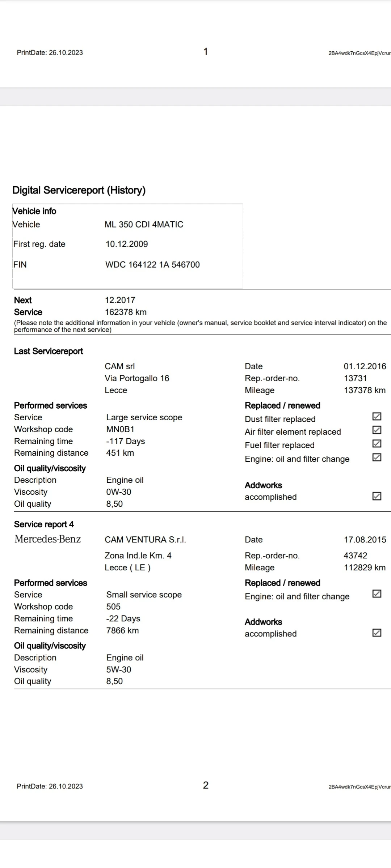This screenshot has height=868, width=391.
Task: Click the first registration date 10.12.2009
Action: pyautogui.click(x=127, y=244)
